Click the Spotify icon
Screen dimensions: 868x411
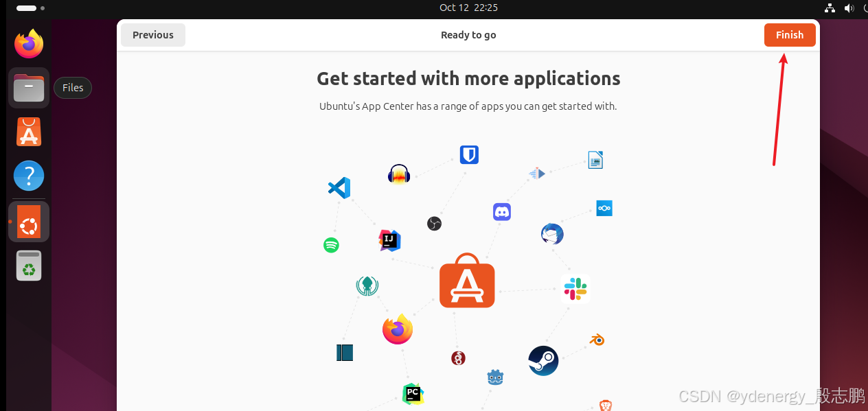pyautogui.click(x=331, y=245)
